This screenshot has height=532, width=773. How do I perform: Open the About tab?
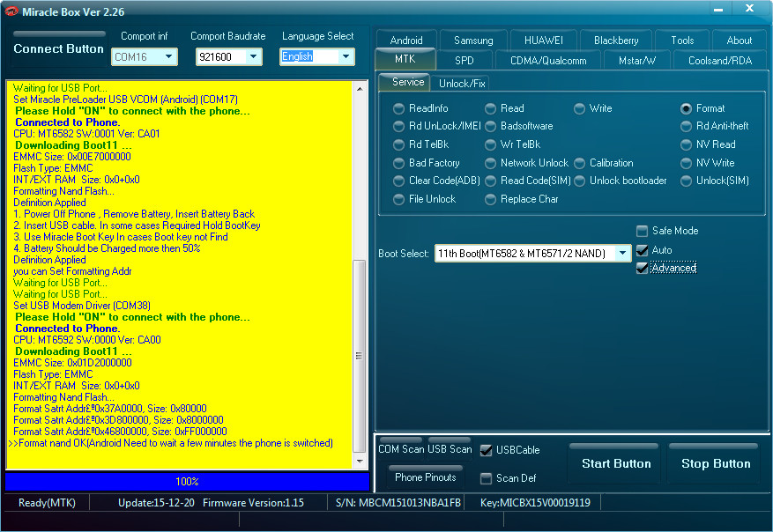click(x=739, y=41)
